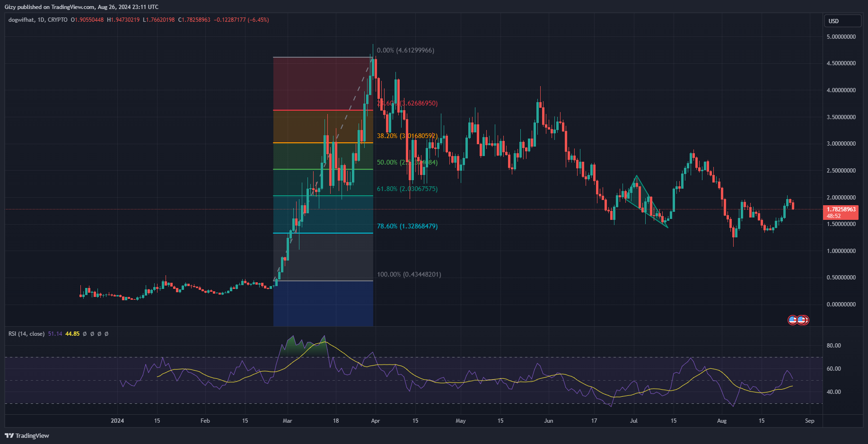Click the 1.00000000 price axis label
The width and height of the screenshot is (868, 444).
[x=841, y=251]
